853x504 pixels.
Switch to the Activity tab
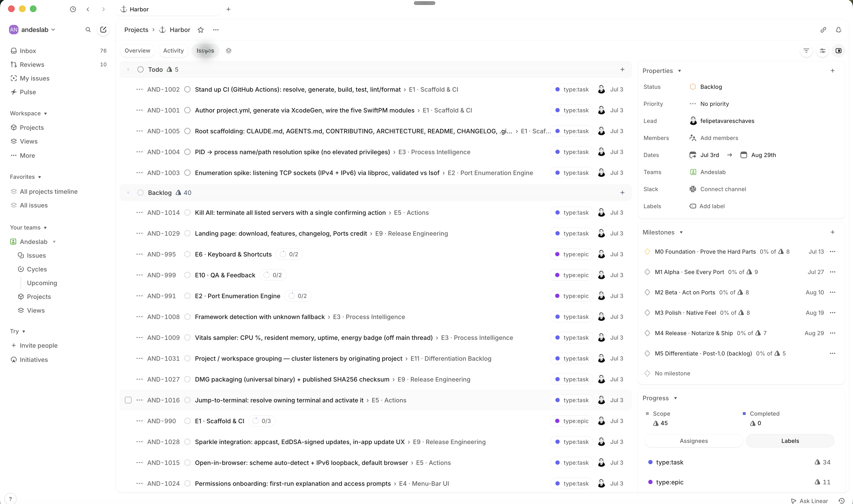[x=173, y=51]
